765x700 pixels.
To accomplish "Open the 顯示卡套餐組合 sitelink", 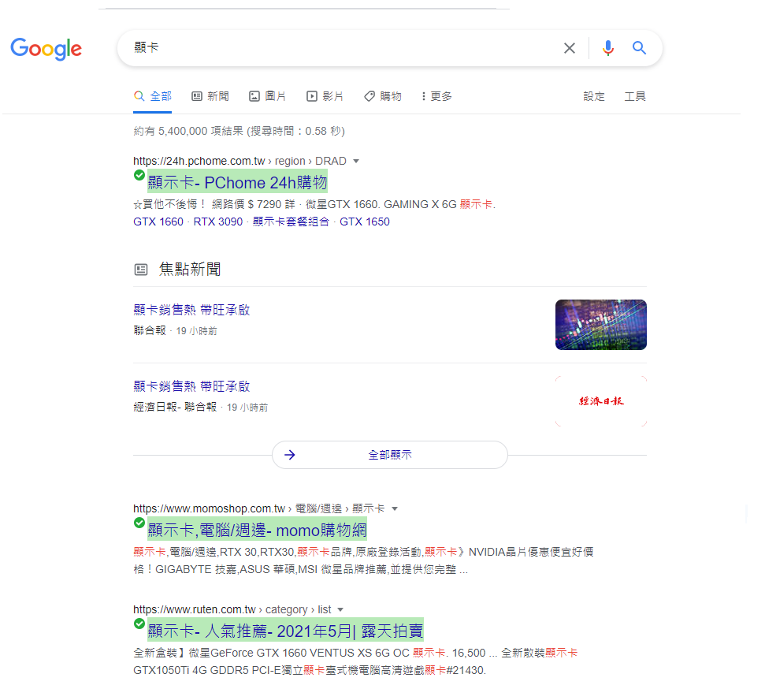I will coord(291,222).
